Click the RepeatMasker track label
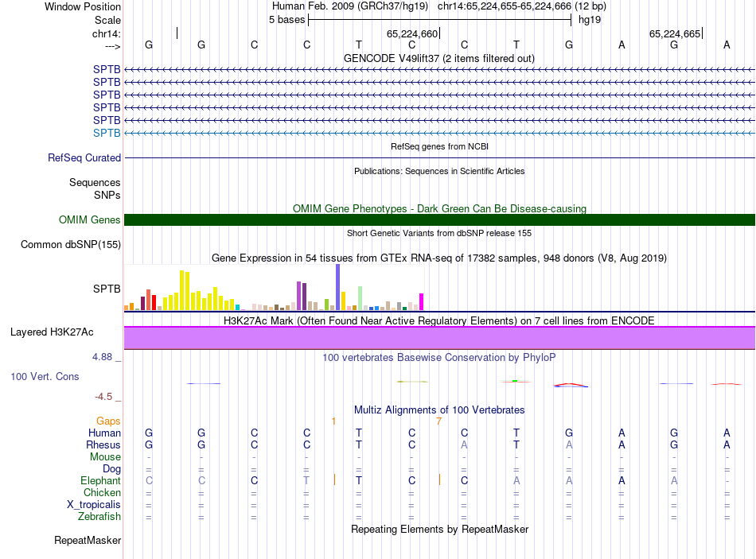The height and width of the screenshot is (559, 756). (88, 540)
